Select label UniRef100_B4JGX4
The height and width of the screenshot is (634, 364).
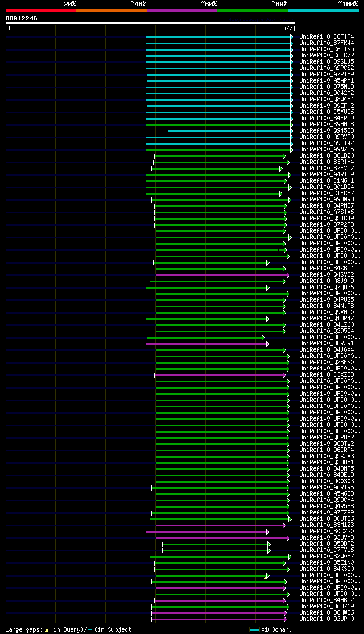(x=326, y=350)
